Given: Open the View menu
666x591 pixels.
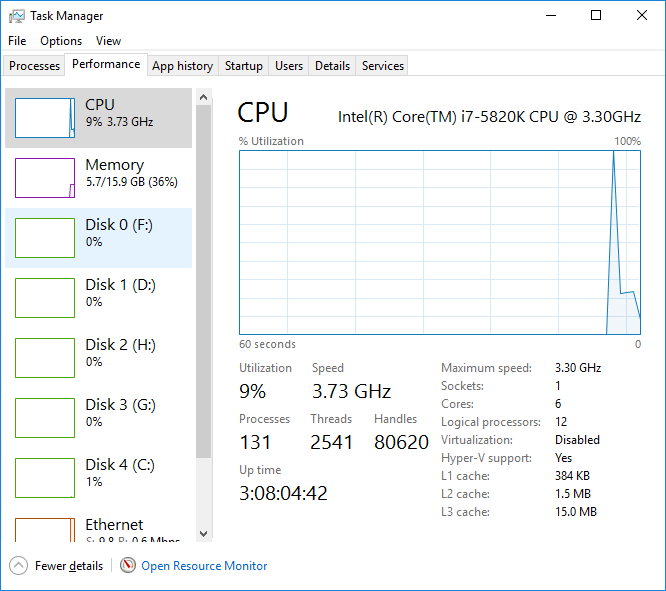Looking at the screenshot, I should (108, 41).
